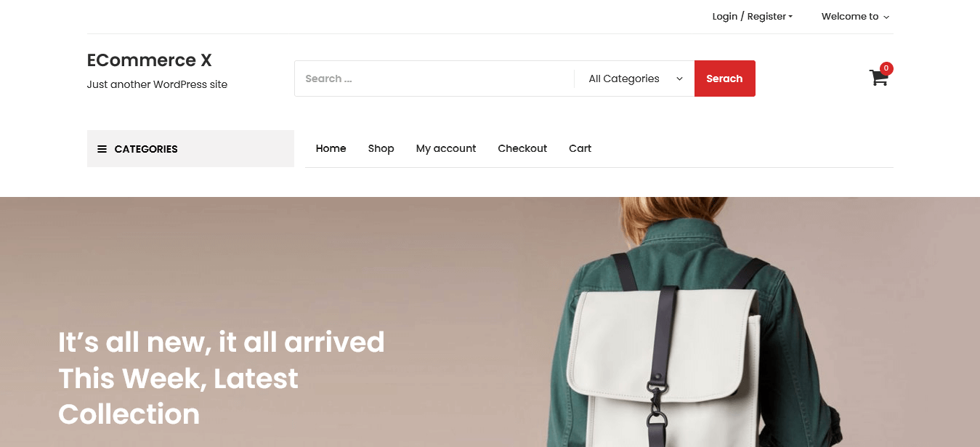
Task: Focus the Search text field
Action: [x=434, y=78]
